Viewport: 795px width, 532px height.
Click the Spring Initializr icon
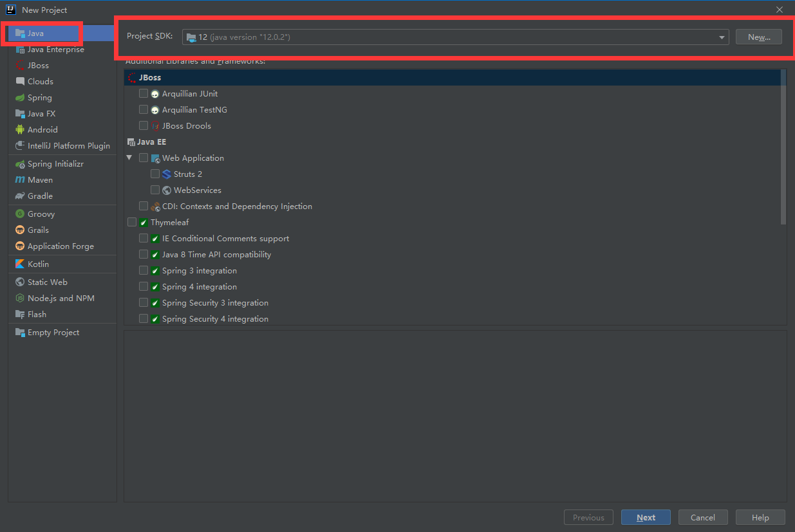[20, 164]
